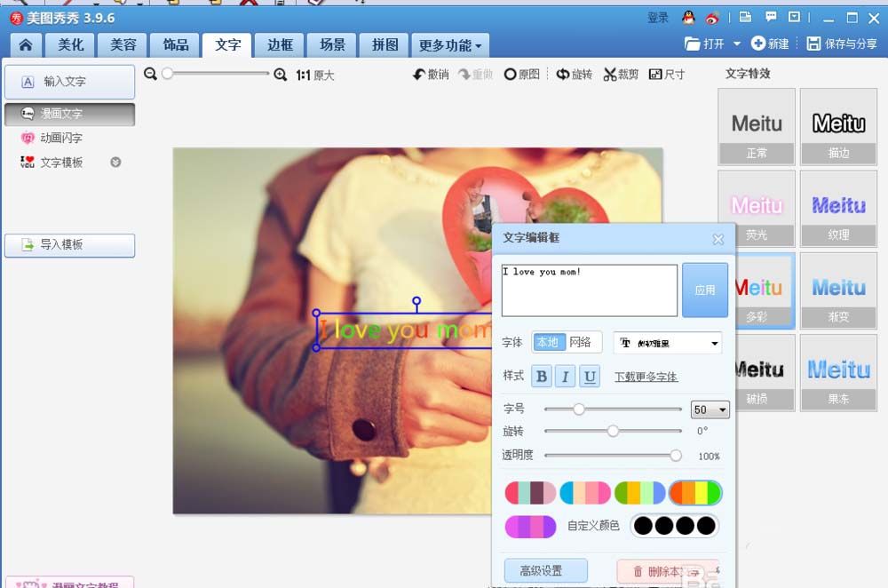The width and height of the screenshot is (888, 588).
Task: Select 网络 font source
Action: click(581, 342)
